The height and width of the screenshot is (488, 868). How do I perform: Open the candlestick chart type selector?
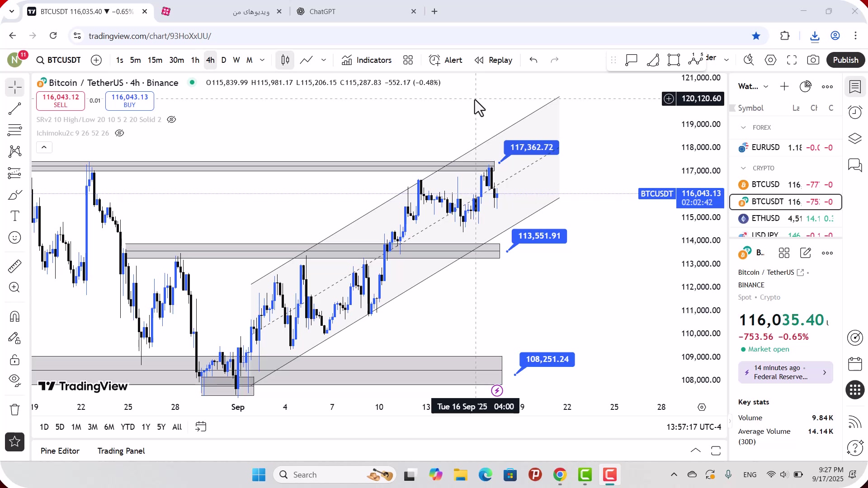[x=285, y=60]
